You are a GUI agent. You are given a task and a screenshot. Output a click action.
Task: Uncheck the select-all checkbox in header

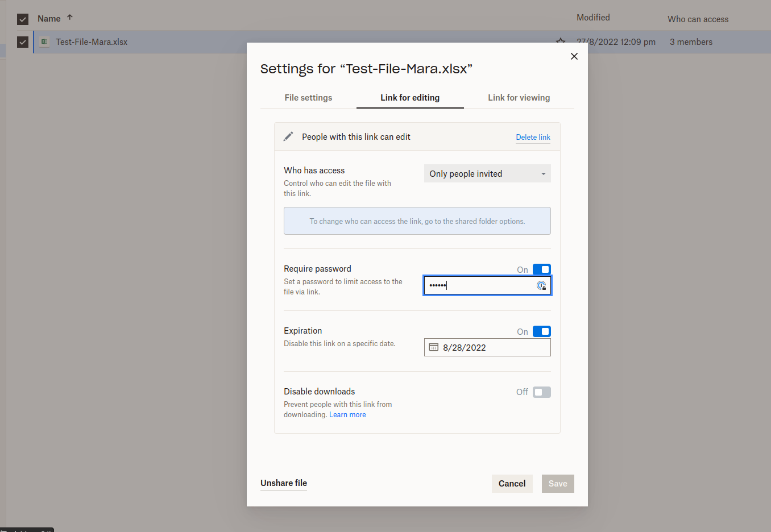pos(23,19)
